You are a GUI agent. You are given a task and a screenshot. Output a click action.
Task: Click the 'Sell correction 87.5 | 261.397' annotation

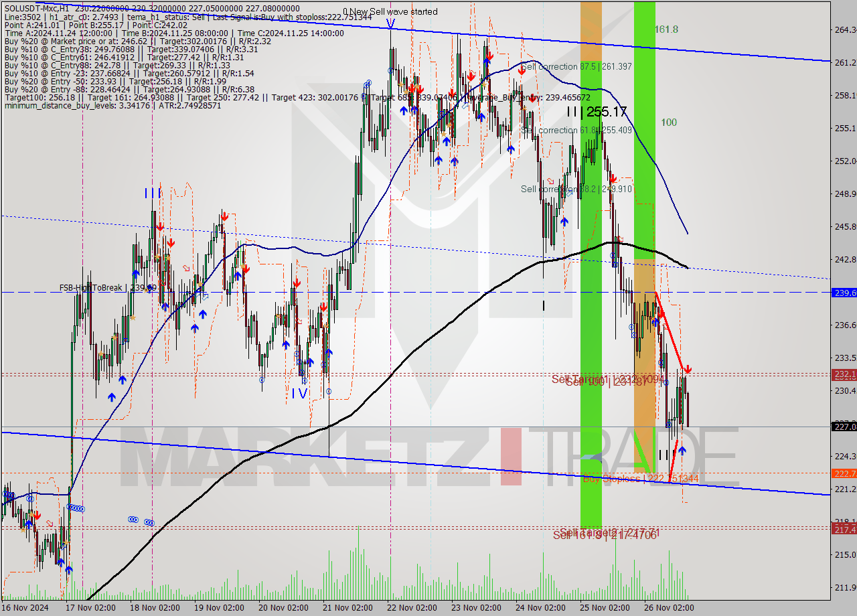tap(576, 67)
